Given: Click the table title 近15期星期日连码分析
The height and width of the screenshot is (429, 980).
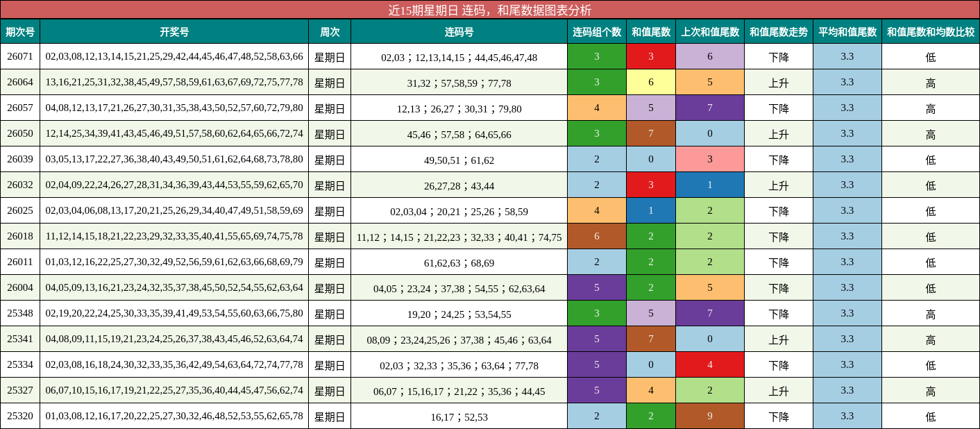Looking at the screenshot, I should (490, 10).
